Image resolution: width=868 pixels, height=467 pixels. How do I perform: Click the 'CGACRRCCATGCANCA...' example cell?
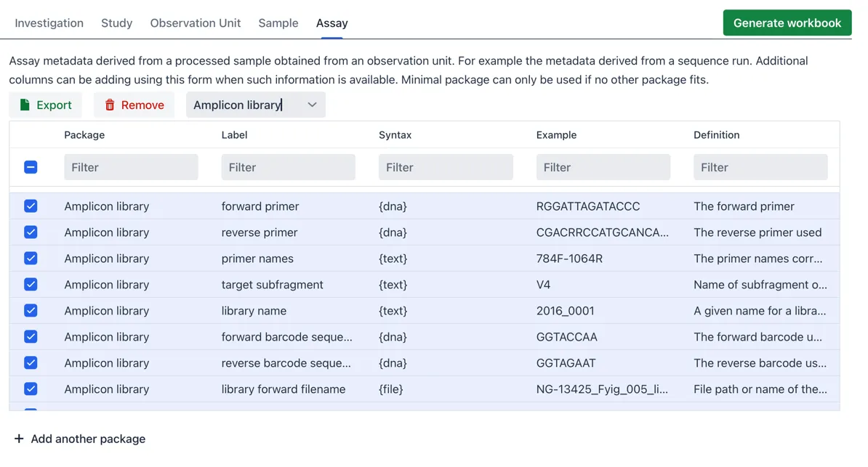[602, 232]
